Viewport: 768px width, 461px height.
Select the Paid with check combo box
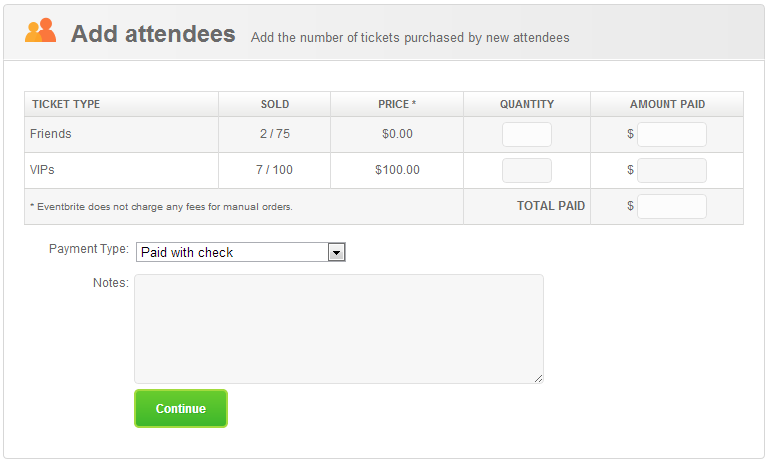tap(240, 252)
